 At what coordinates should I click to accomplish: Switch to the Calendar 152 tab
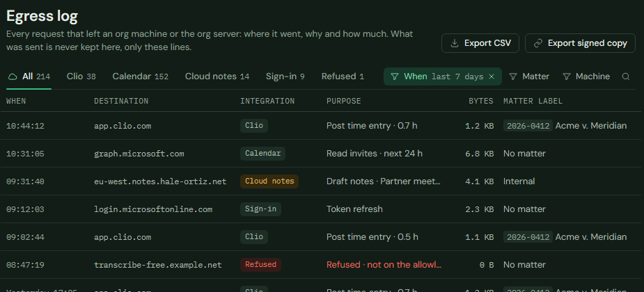pos(140,76)
